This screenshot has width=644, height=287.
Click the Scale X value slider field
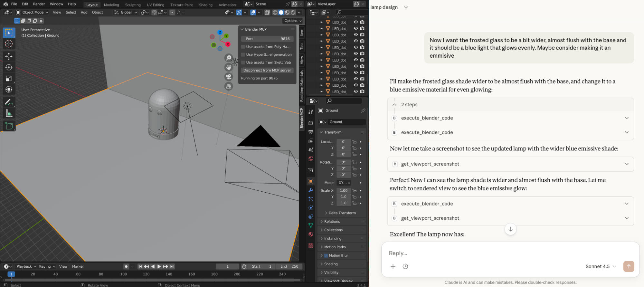click(343, 190)
